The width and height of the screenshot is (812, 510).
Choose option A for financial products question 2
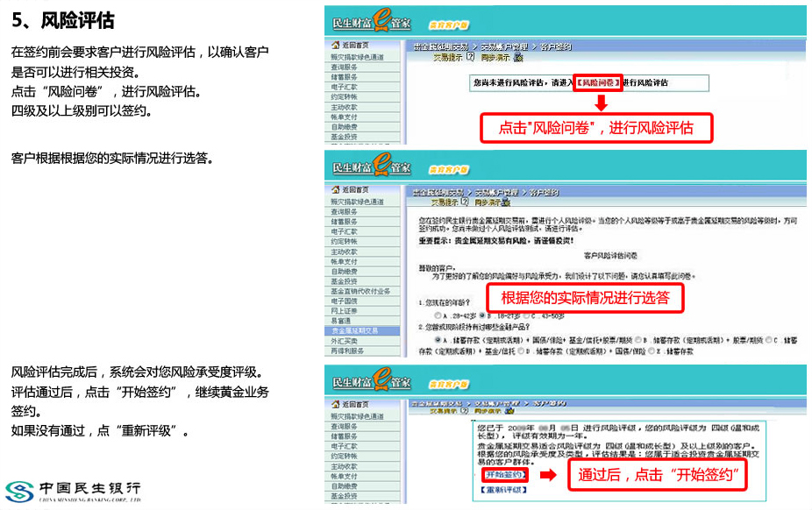438,340
